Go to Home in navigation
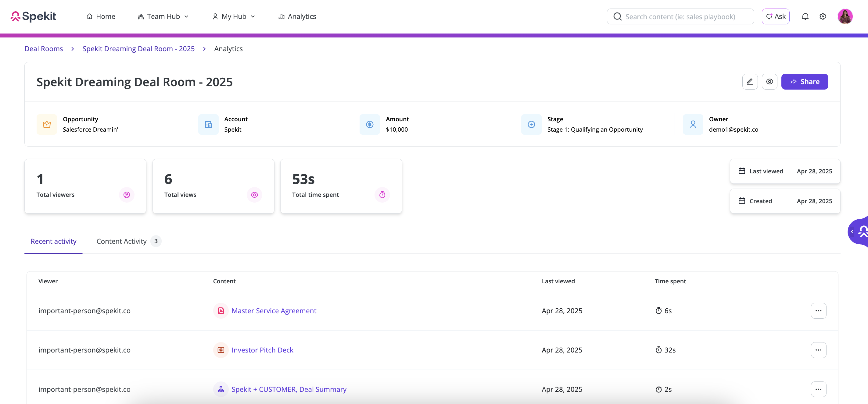Image resolution: width=868 pixels, height=404 pixels. [x=101, y=16]
